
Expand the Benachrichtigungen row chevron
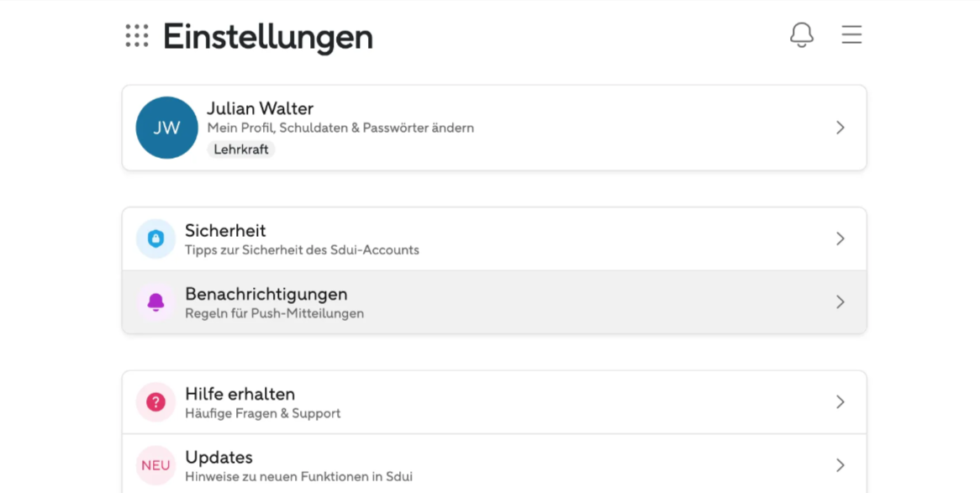[x=840, y=302]
